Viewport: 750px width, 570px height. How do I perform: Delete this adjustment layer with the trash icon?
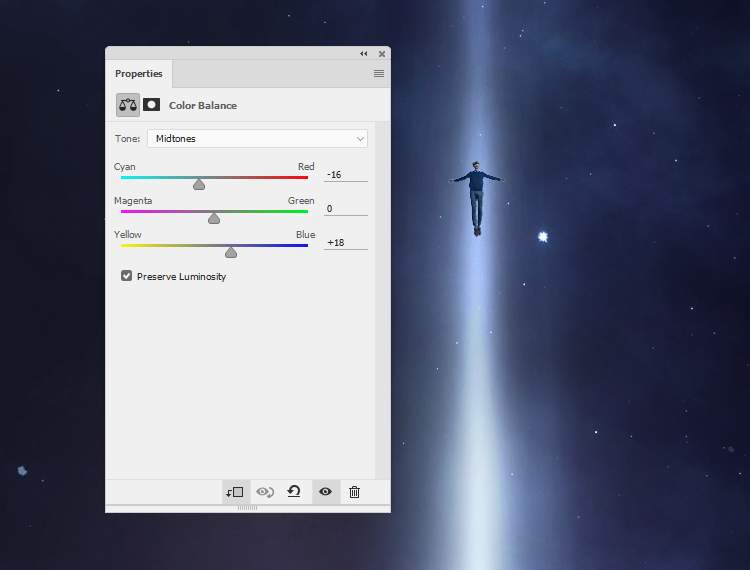[x=354, y=492]
